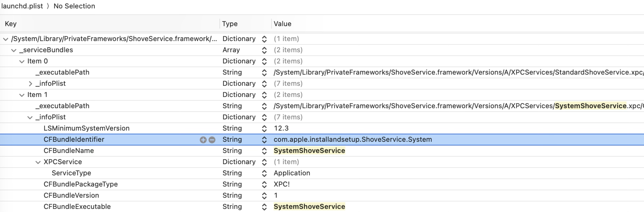Open type stepper for XPCService row
Screen dimensions: 644x212
tap(264, 162)
